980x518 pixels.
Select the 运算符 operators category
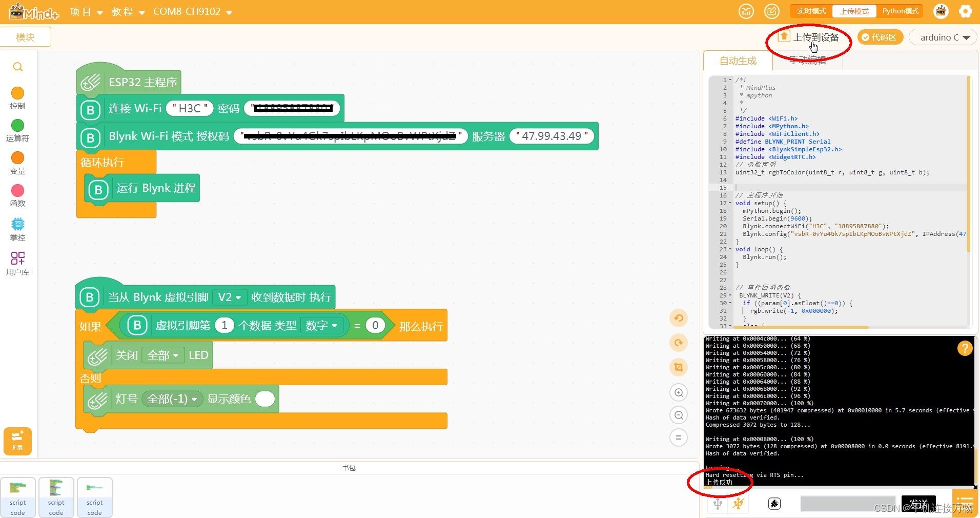17,131
